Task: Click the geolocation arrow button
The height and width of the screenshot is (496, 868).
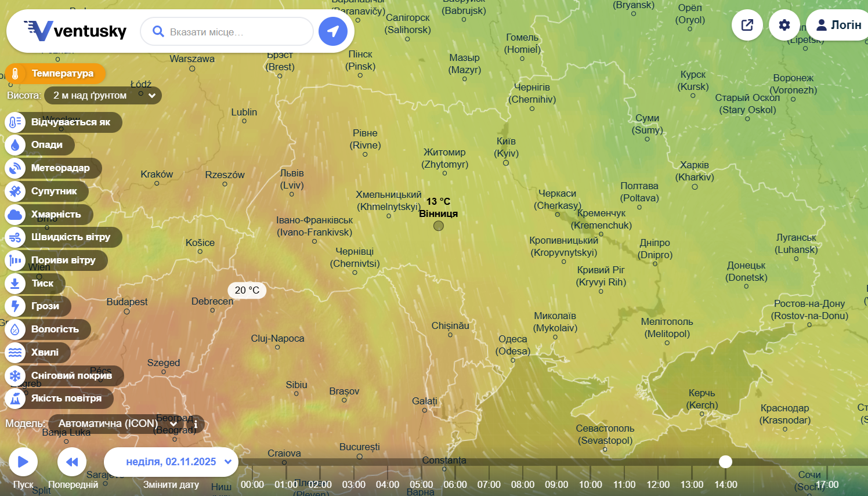Action: tap(333, 31)
